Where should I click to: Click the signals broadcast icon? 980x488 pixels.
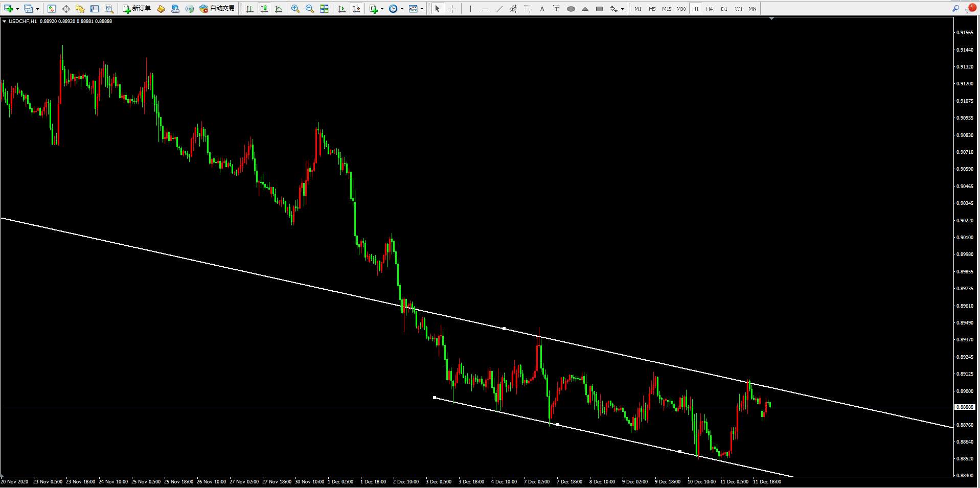coord(190,9)
